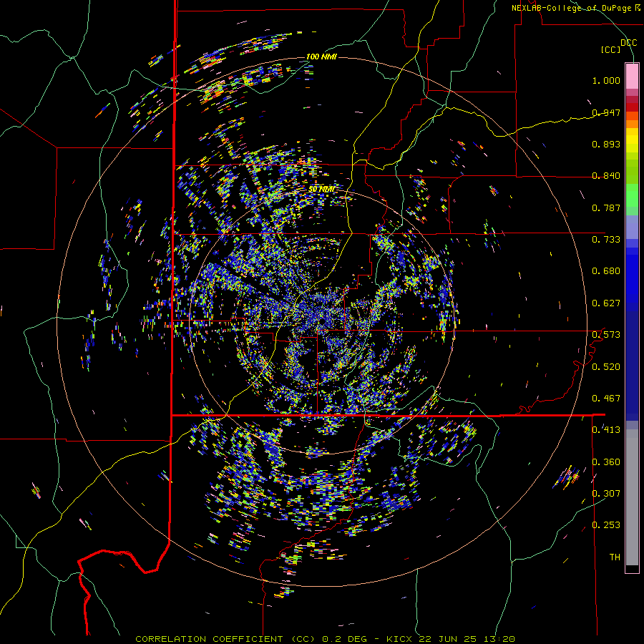Click the 100 NMI range ring label
644x644 pixels.
[321, 57]
